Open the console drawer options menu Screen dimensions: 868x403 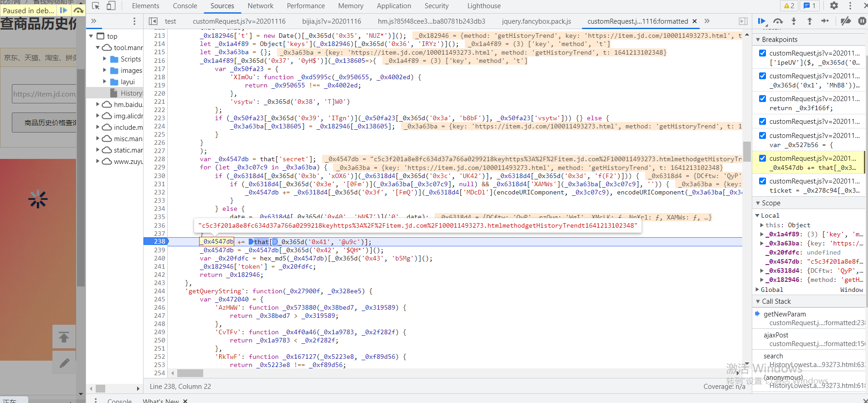coord(96,401)
